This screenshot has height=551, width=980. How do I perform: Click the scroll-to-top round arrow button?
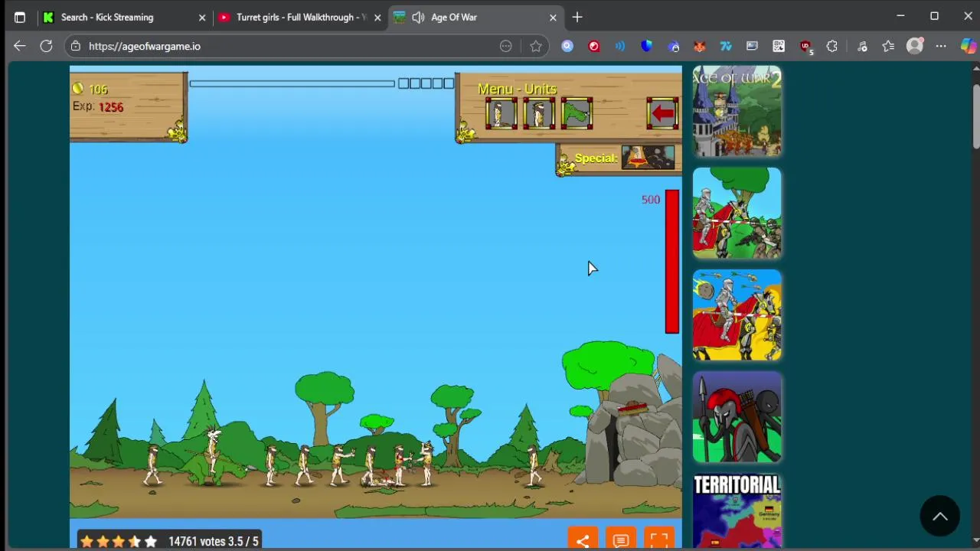tap(940, 517)
